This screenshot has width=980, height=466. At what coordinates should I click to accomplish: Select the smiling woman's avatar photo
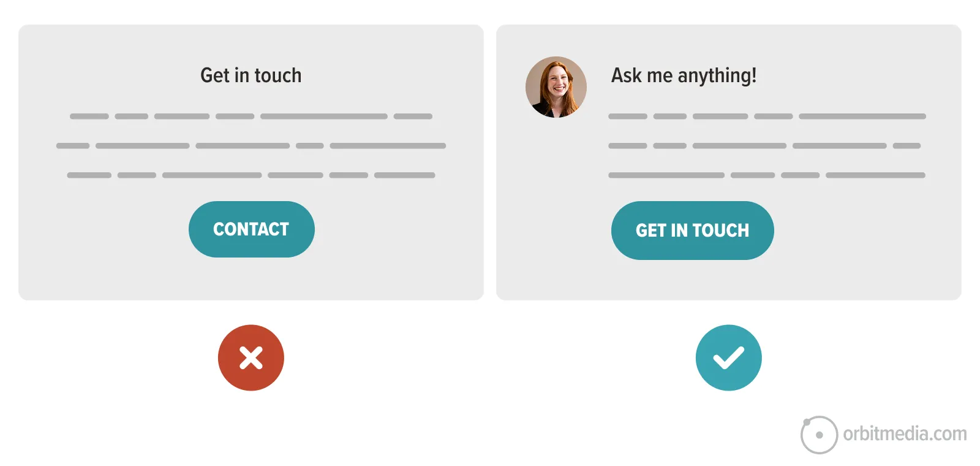556,87
